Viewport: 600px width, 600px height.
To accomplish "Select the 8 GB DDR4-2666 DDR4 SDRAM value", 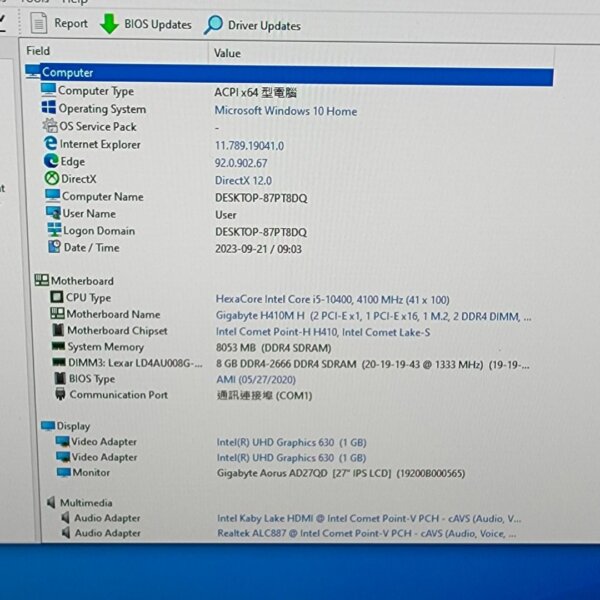I will coord(373,364).
